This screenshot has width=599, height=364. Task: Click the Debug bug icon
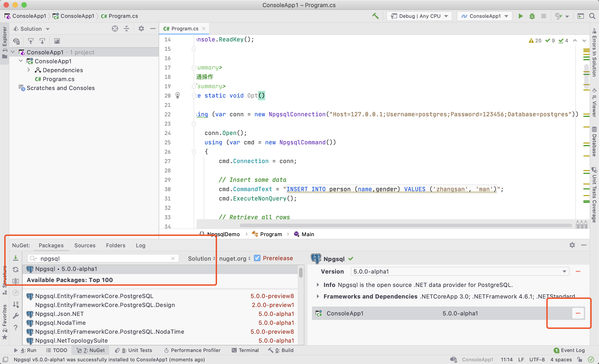pos(532,16)
